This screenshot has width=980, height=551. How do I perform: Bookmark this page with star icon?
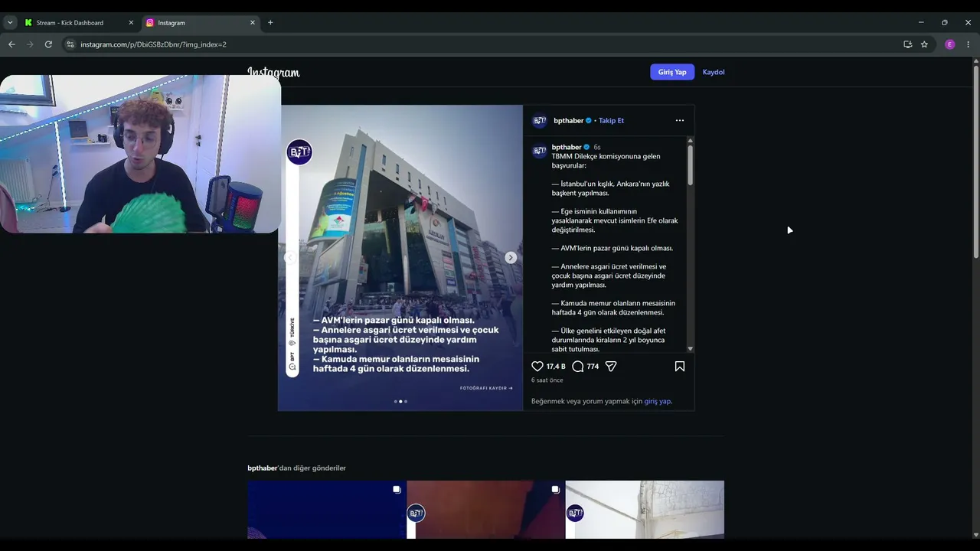tap(924, 44)
